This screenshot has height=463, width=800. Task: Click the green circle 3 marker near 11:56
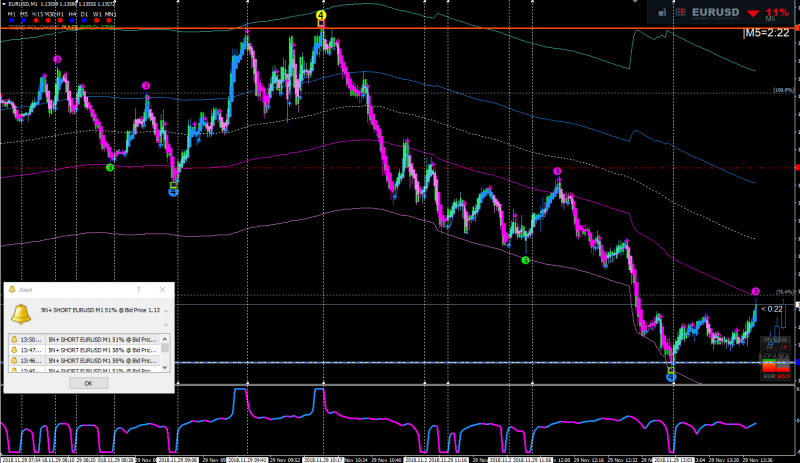point(526,260)
